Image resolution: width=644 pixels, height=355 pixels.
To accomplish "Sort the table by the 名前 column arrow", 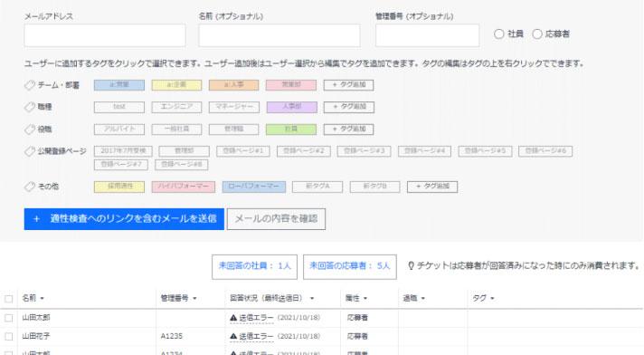I will point(42,298).
